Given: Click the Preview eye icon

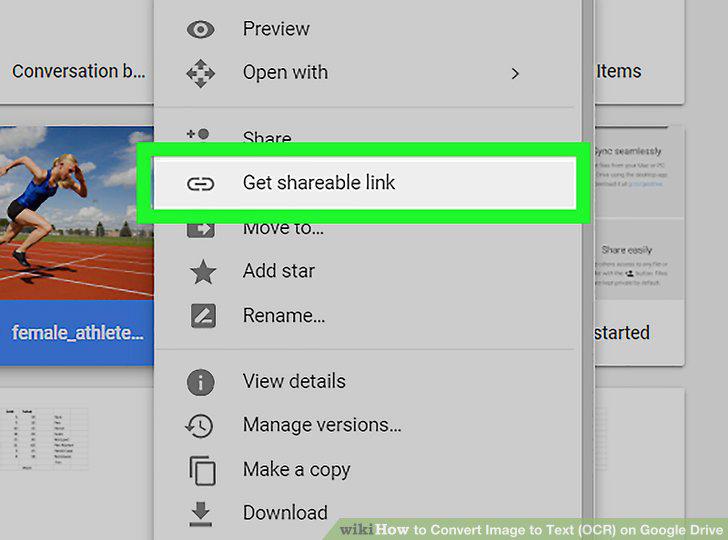Looking at the screenshot, I should point(200,30).
